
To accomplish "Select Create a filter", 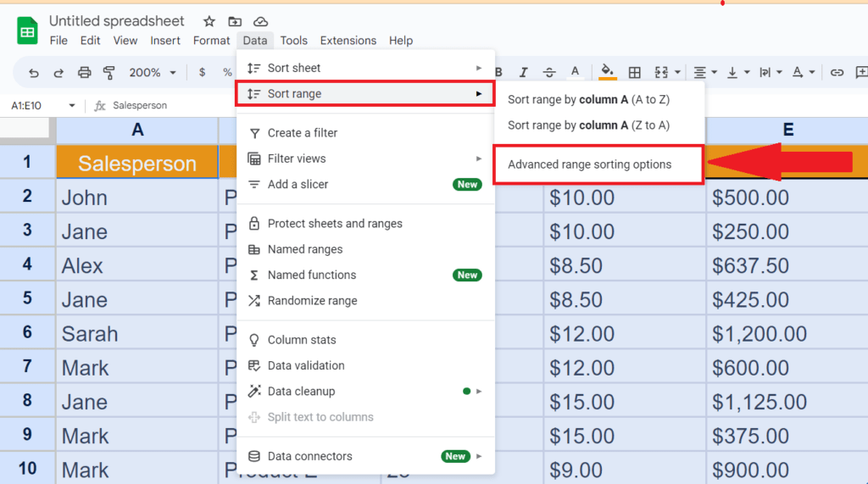I will pyautogui.click(x=365, y=133).
